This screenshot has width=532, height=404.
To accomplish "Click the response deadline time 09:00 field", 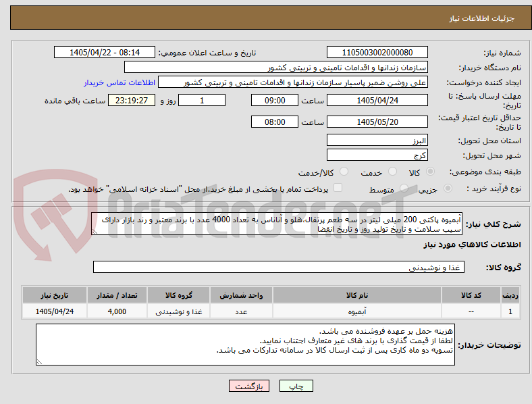I will coord(275,100).
